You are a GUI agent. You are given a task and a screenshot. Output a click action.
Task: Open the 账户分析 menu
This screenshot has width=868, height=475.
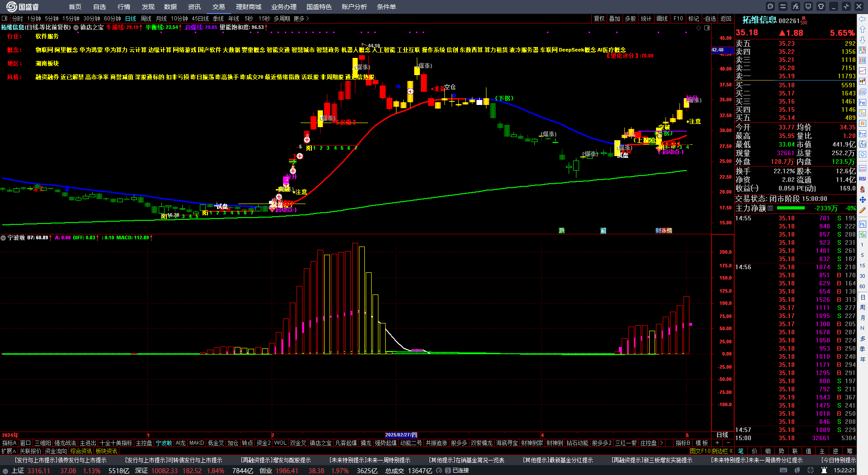tap(354, 7)
